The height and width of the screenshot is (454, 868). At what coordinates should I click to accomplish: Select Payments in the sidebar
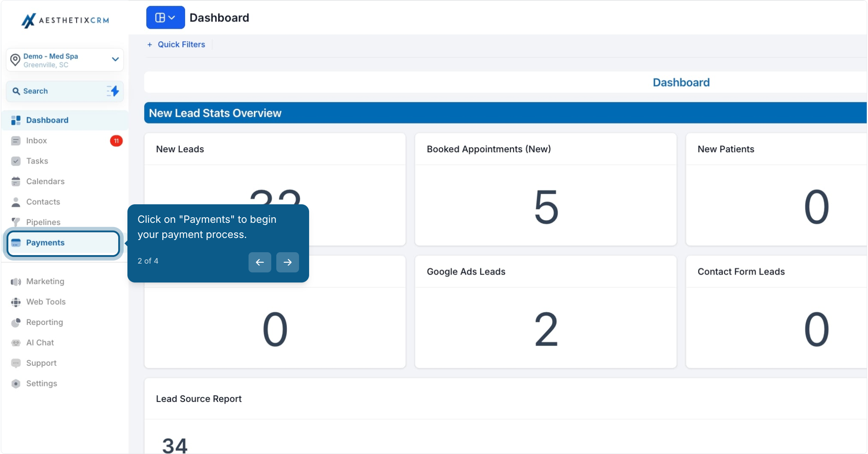click(x=64, y=243)
